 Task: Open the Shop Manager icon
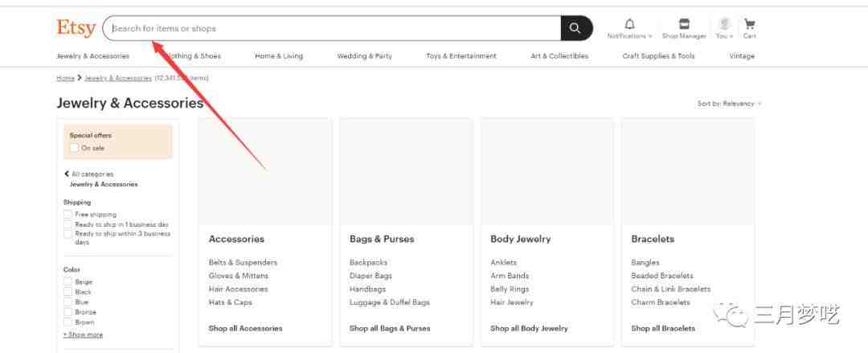point(684,24)
